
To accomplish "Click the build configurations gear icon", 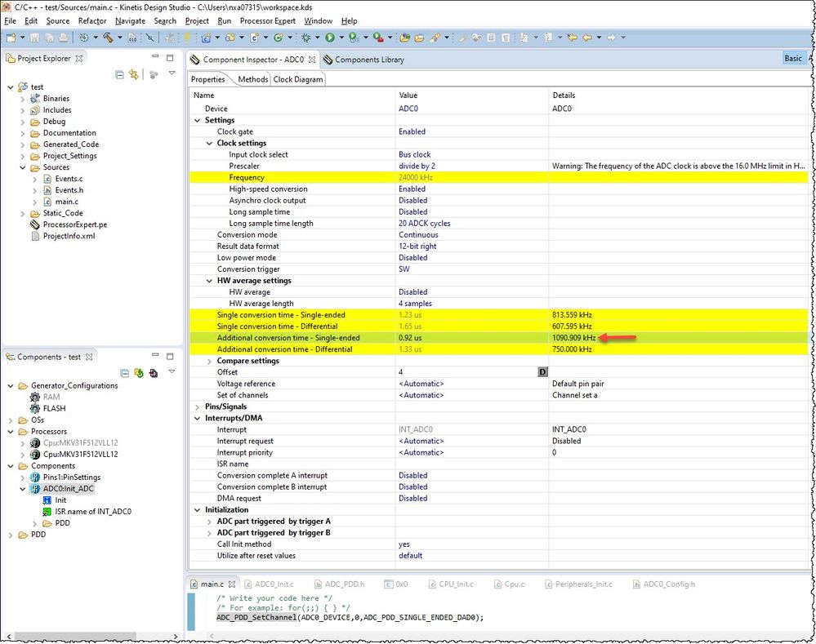I will [x=84, y=38].
